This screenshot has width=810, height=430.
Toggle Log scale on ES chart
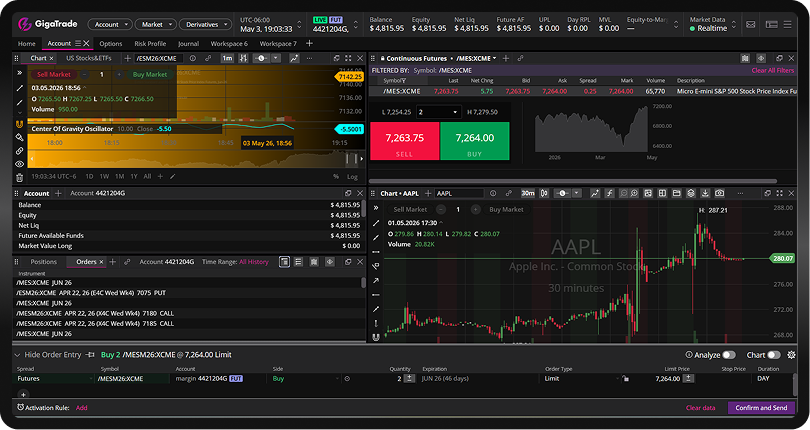tap(352, 177)
